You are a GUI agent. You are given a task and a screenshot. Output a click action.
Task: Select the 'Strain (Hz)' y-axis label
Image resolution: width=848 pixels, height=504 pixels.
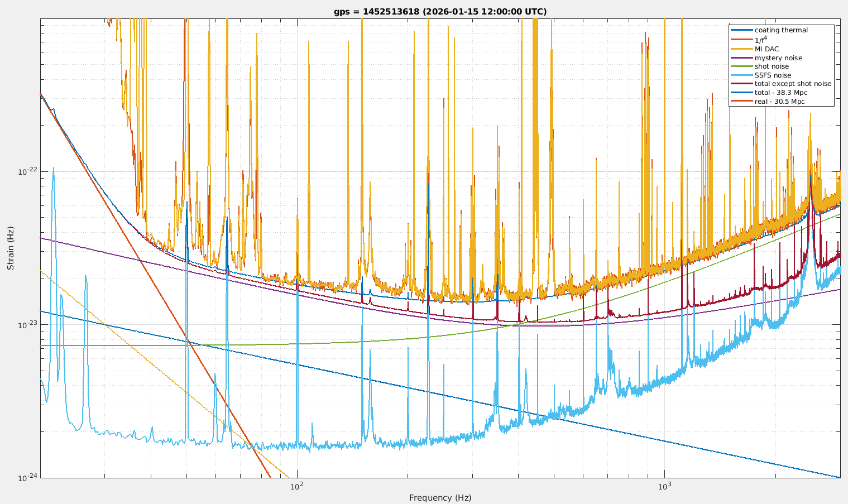11,248
